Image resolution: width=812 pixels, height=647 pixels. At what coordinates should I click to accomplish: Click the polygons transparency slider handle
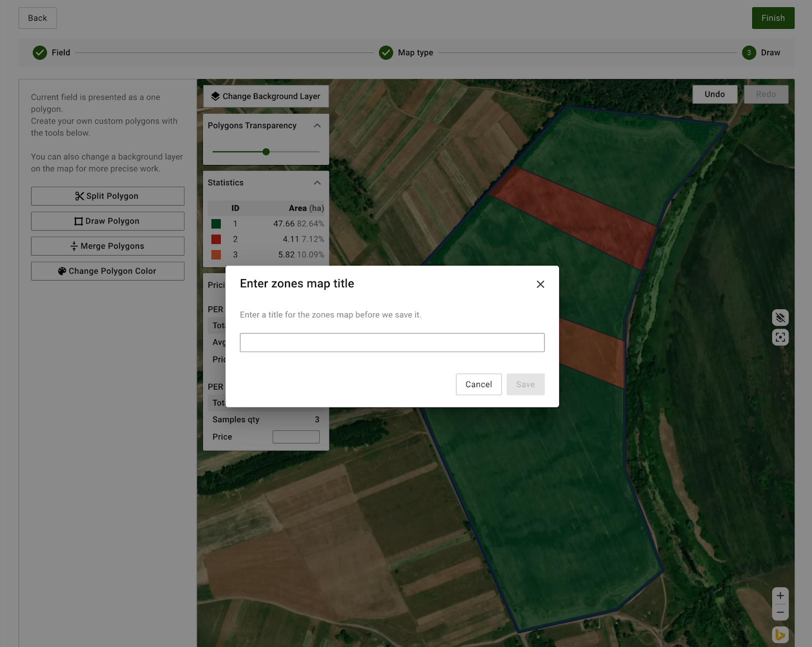266,152
